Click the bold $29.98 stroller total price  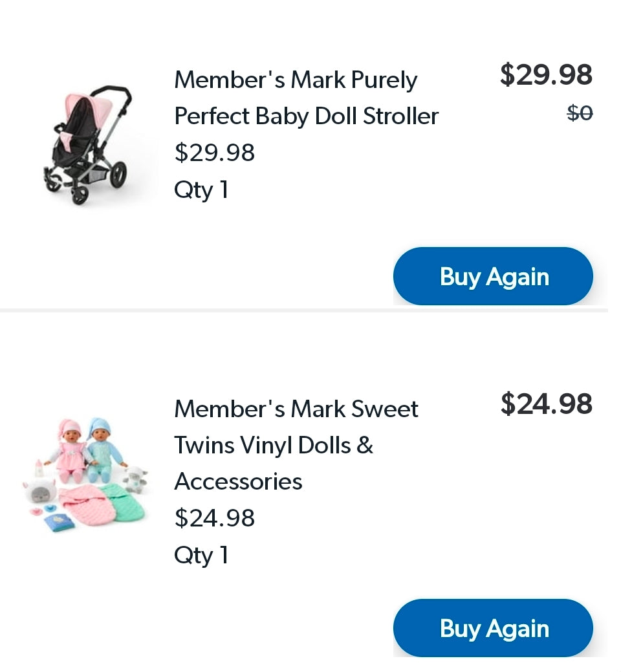(545, 75)
